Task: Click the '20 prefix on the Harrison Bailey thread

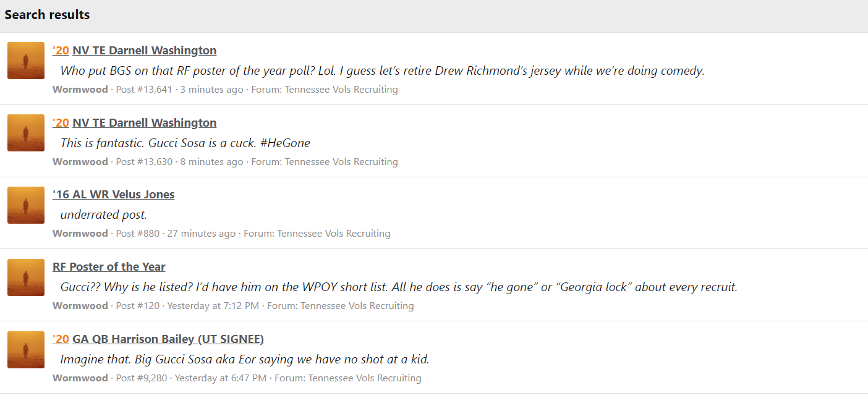Action: coord(61,339)
